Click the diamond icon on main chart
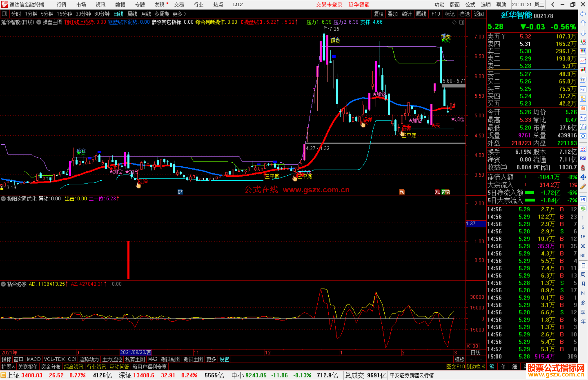The height and width of the screenshot is (380, 588). pyautogui.click(x=454, y=22)
